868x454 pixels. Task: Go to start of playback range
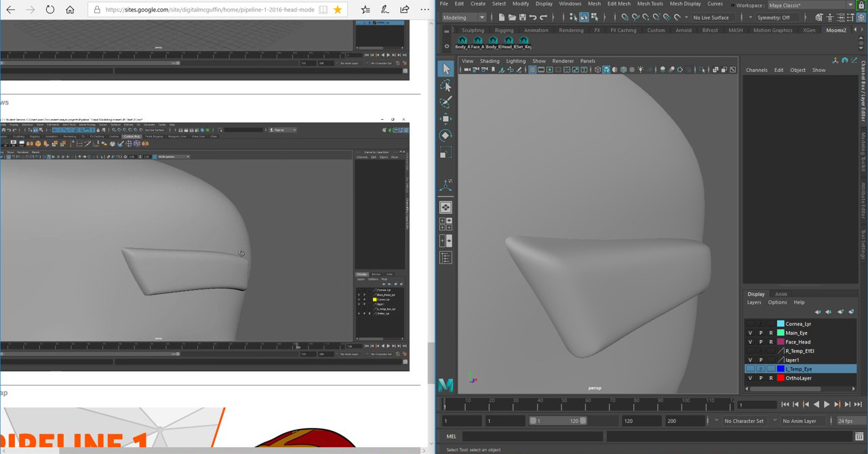point(785,404)
